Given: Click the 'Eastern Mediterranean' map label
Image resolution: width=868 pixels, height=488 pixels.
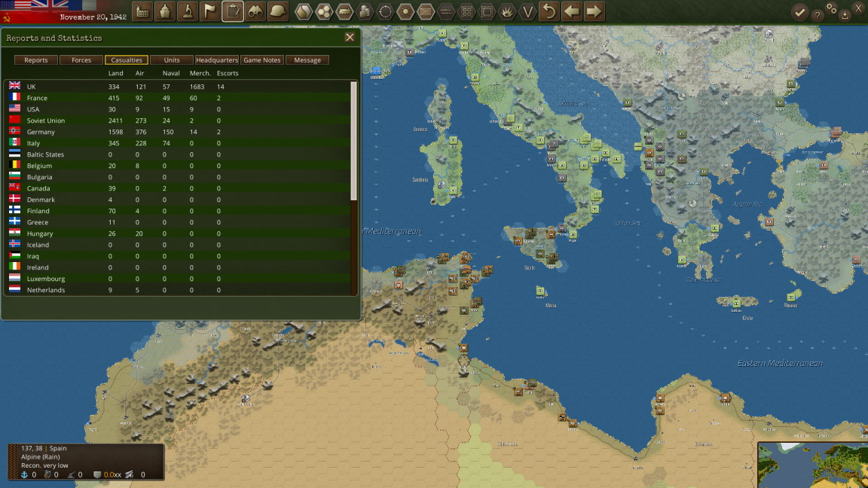Looking at the screenshot, I should tap(779, 363).
